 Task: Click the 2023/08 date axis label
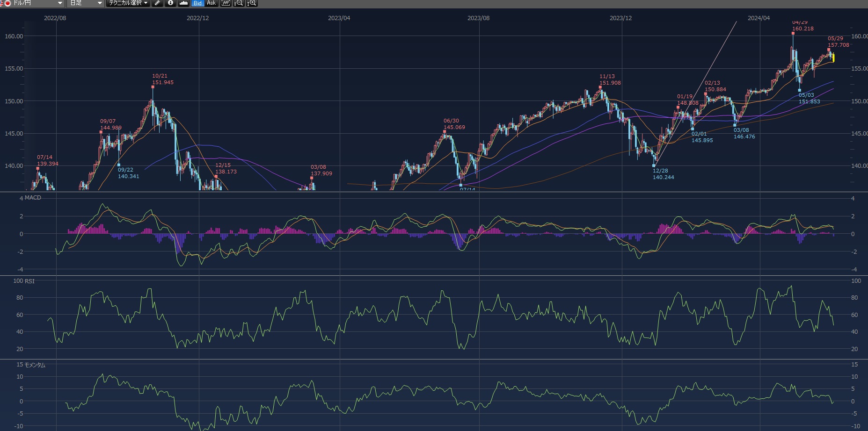[x=478, y=18]
